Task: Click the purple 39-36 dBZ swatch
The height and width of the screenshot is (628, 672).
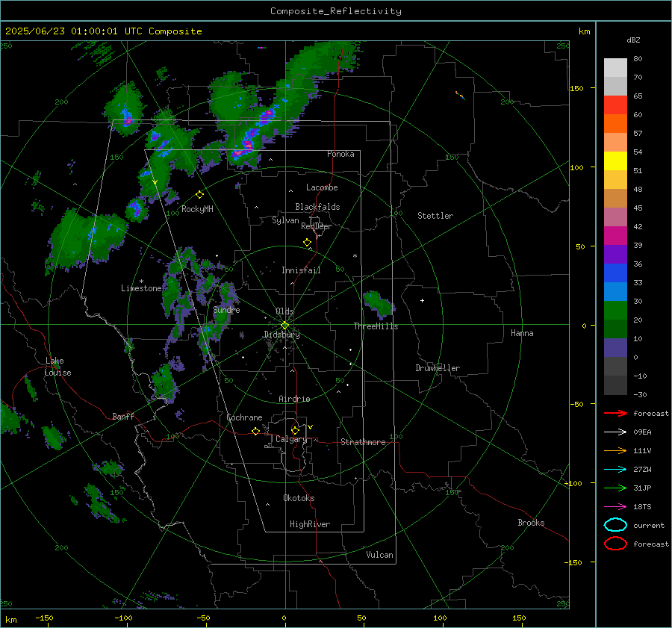Action: (615, 254)
